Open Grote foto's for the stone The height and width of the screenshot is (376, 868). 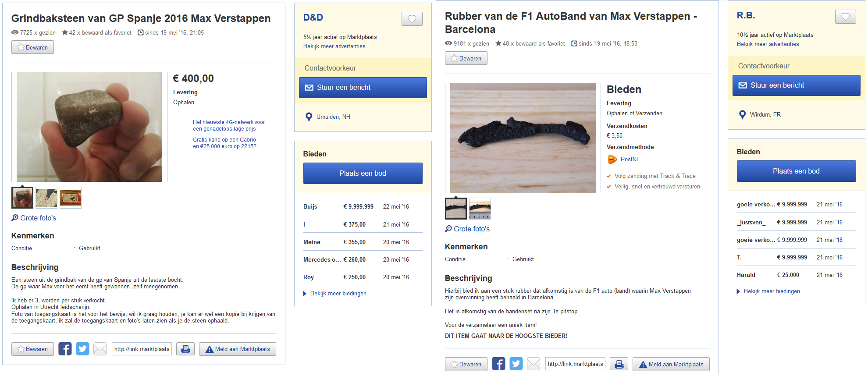point(38,218)
